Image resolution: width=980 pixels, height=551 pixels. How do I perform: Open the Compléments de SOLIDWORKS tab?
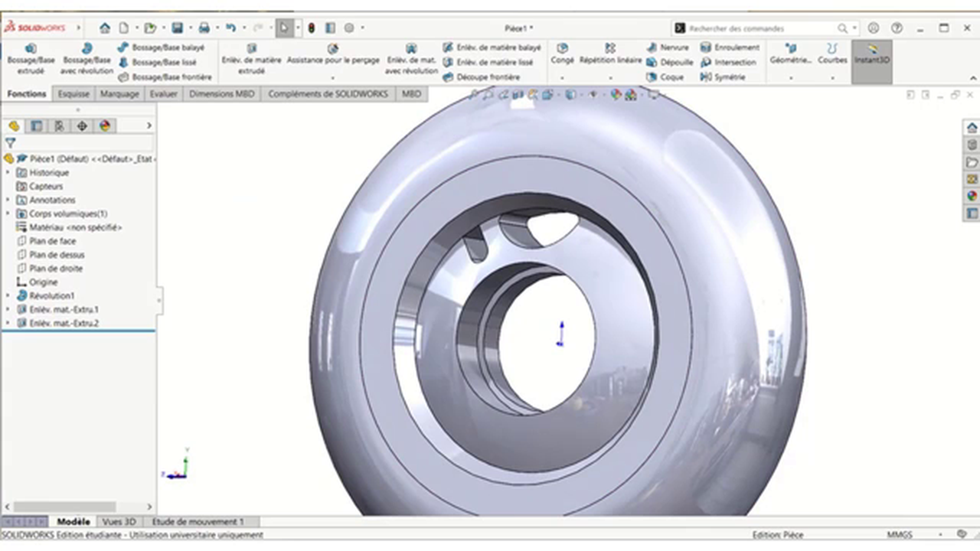pos(328,93)
